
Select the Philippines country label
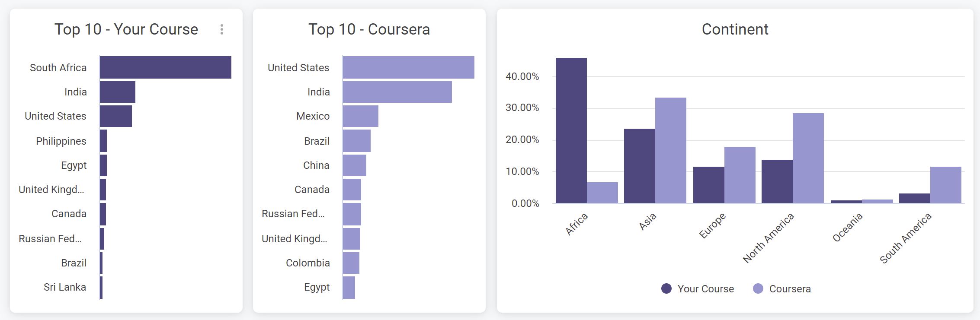pos(61,141)
